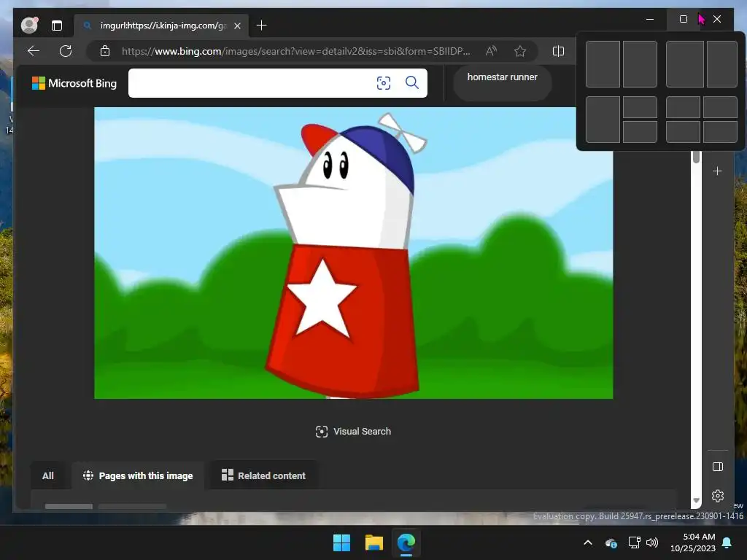The image size is (747, 560).
Task: Snap window to left half, equal split
Action: pyautogui.click(x=603, y=64)
